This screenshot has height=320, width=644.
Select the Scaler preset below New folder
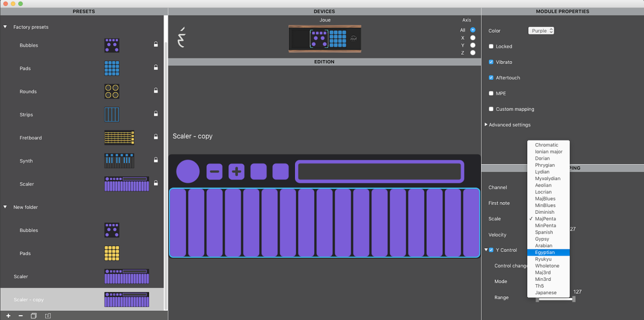[x=82, y=276]
